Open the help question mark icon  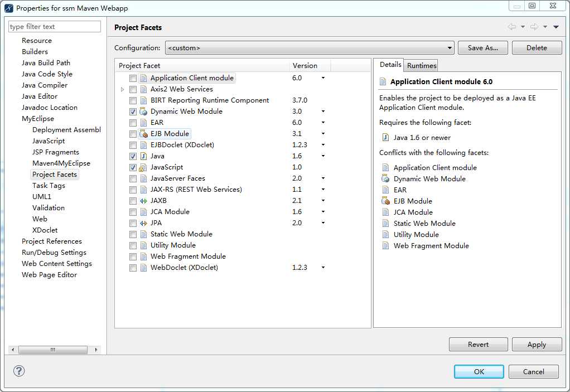point(19,371)
